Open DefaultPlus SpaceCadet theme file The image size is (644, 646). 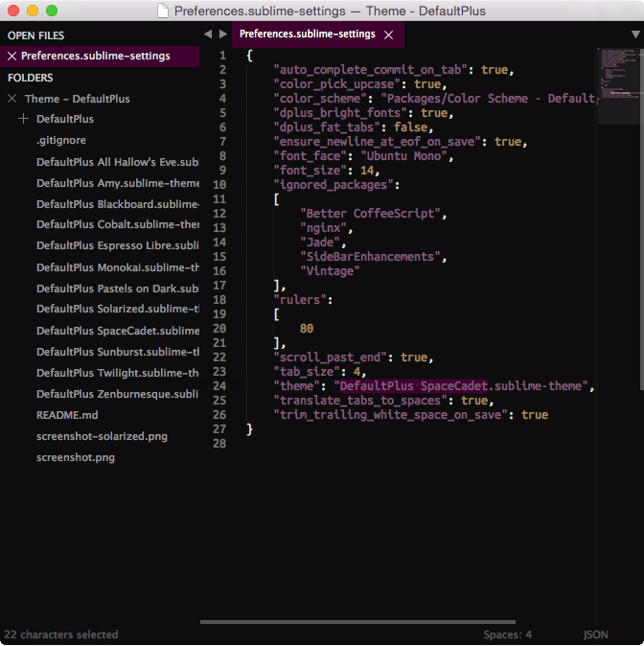pyautogui.click(x=118, y=331)
